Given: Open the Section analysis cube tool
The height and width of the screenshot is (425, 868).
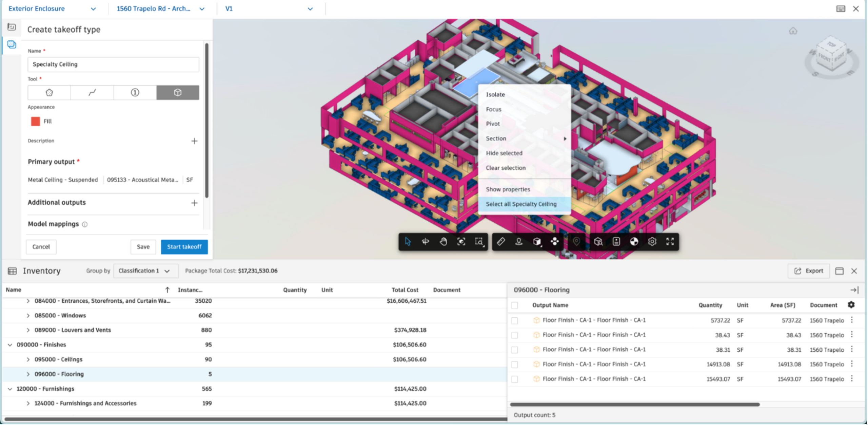Looking at the screenshot, I should [x=537, y=242].
